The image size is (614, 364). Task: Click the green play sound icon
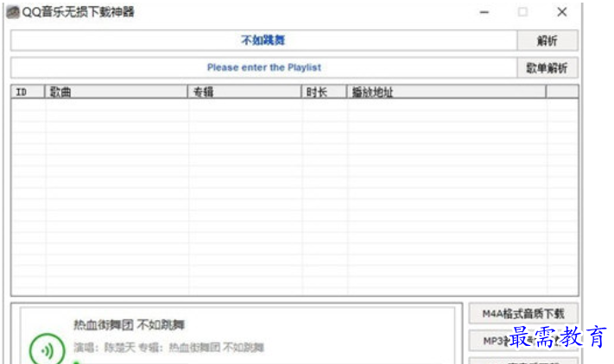pyautogui.click(x=47, y=350)
